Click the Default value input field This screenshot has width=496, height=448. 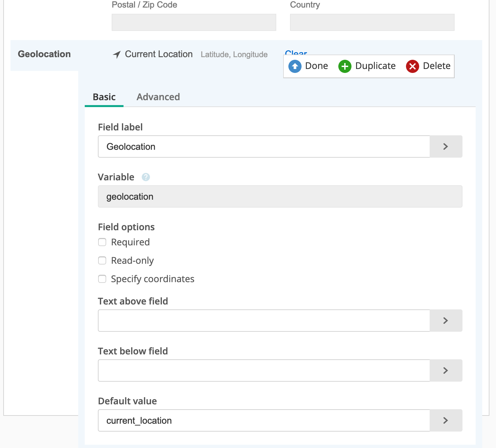[263, 421]
